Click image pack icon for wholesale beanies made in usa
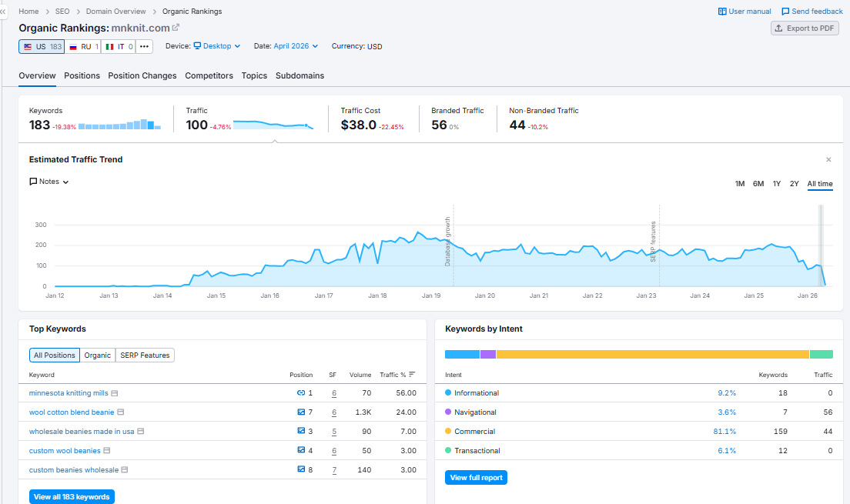 (x=301, y=431)
